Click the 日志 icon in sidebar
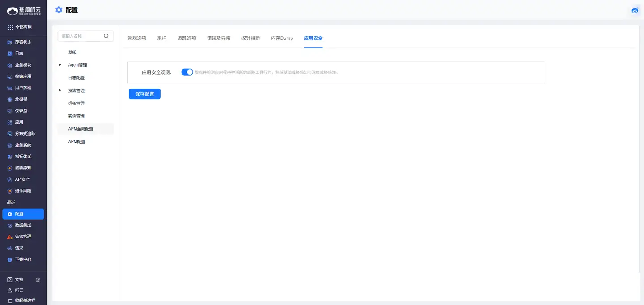The width and height of the screenshot is (644, 305). (10, 54)
